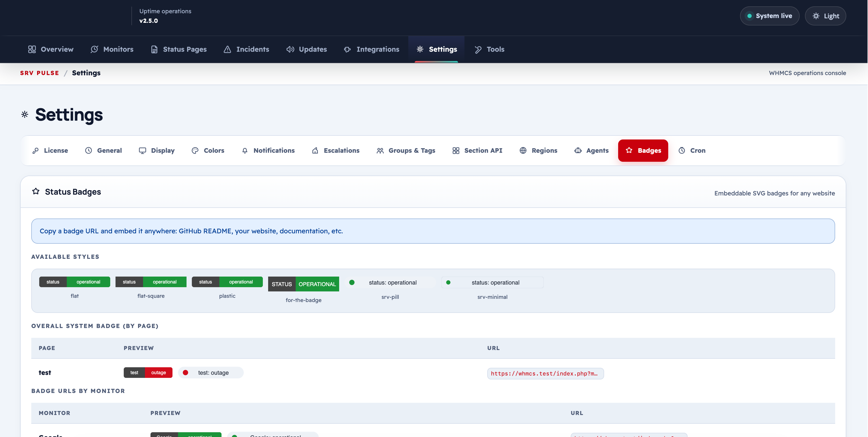The height and width of the screenshot is (437, 868).
Task: Click the Monitors stopwatch icon
Action: tap(94, 49)
